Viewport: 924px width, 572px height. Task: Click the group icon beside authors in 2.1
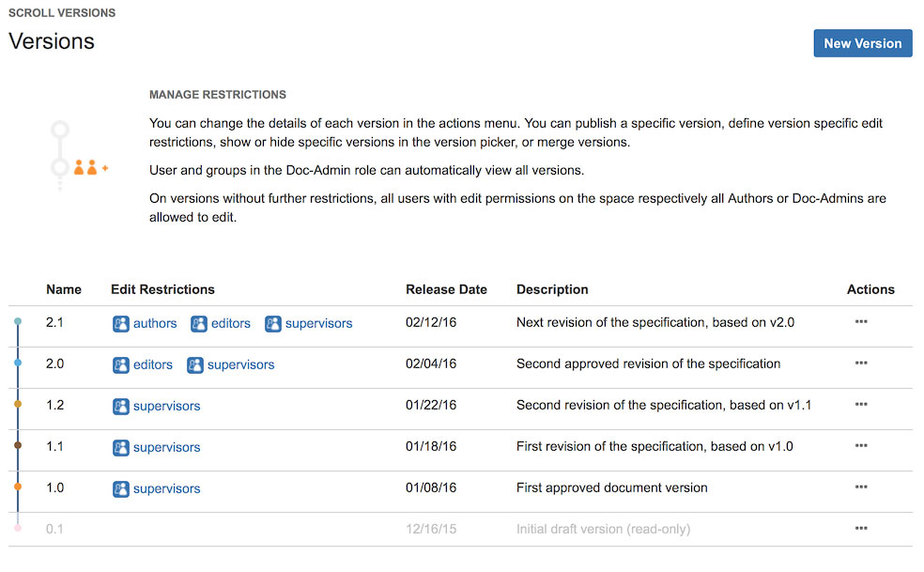[121, 324]
